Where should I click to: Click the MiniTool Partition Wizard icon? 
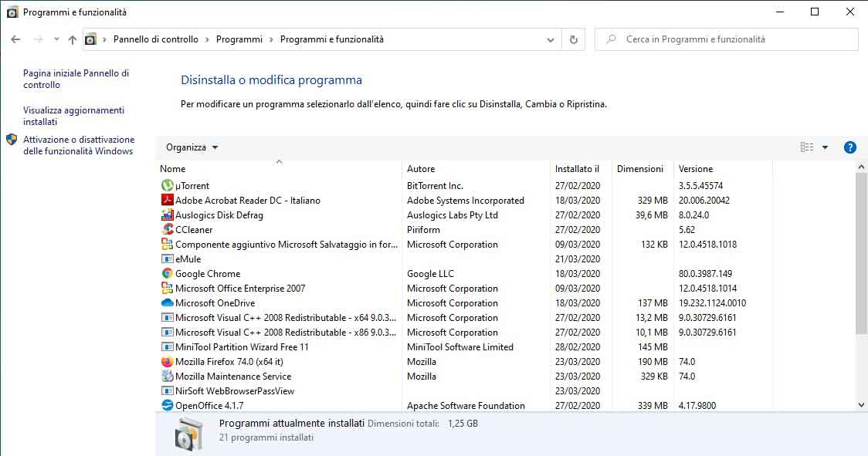click(x=167, y=346)
